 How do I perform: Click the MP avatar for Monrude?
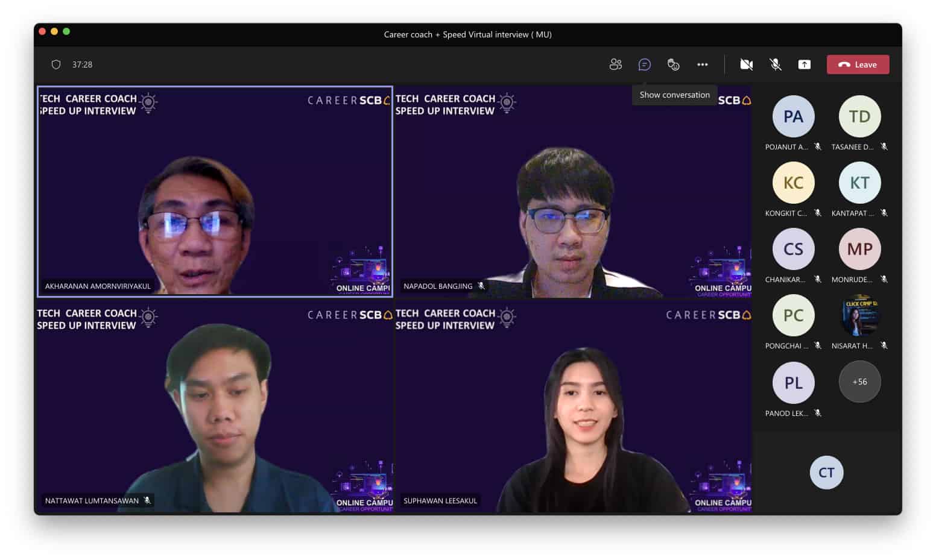859,249
